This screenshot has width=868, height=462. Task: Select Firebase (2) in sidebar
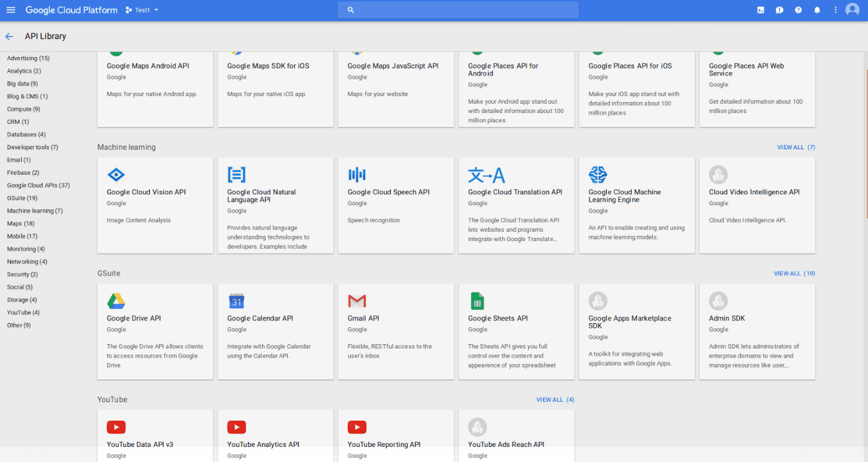point(23,173)
